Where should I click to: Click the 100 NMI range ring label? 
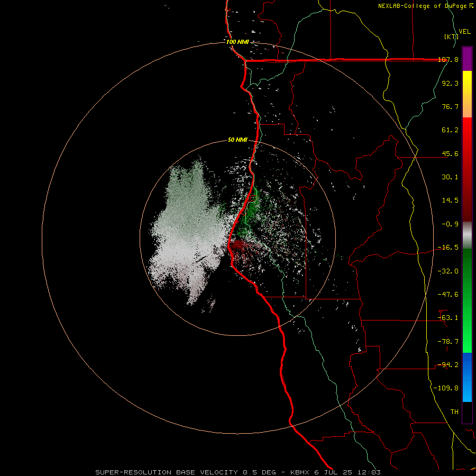pyautogui.click(x=237, y=42)
